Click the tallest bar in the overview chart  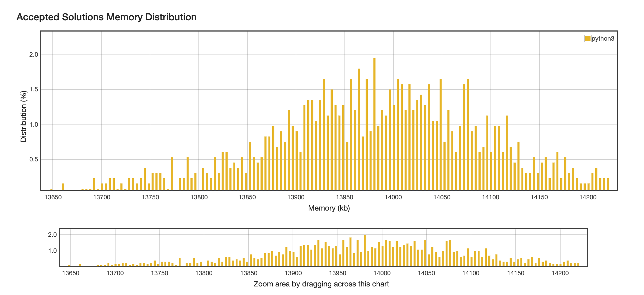pos(365,251)
